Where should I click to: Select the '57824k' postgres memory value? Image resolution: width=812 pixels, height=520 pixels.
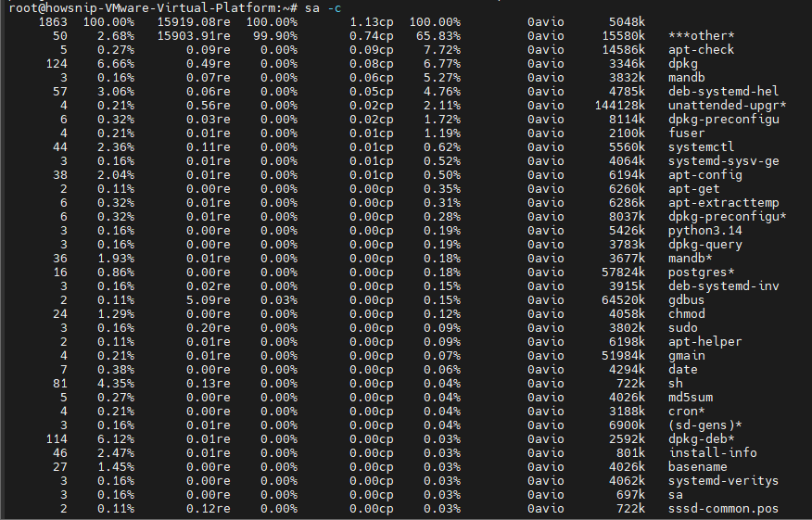pos(624,273)
